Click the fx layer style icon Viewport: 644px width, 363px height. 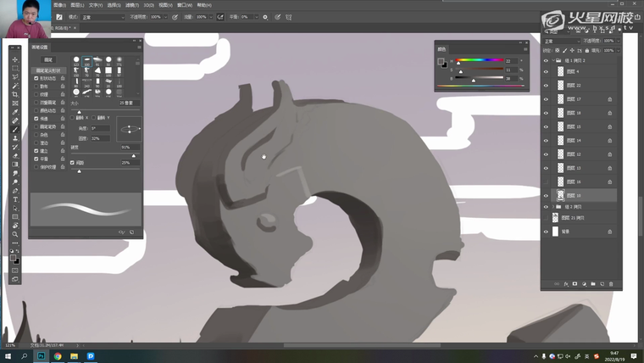(x=565, y=283)
